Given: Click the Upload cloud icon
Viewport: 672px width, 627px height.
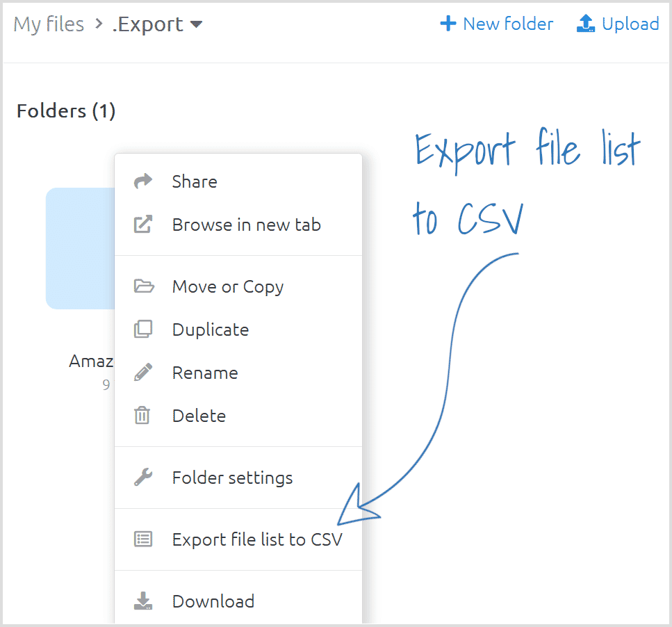Looking at the screenshot, I should point(586,24).
